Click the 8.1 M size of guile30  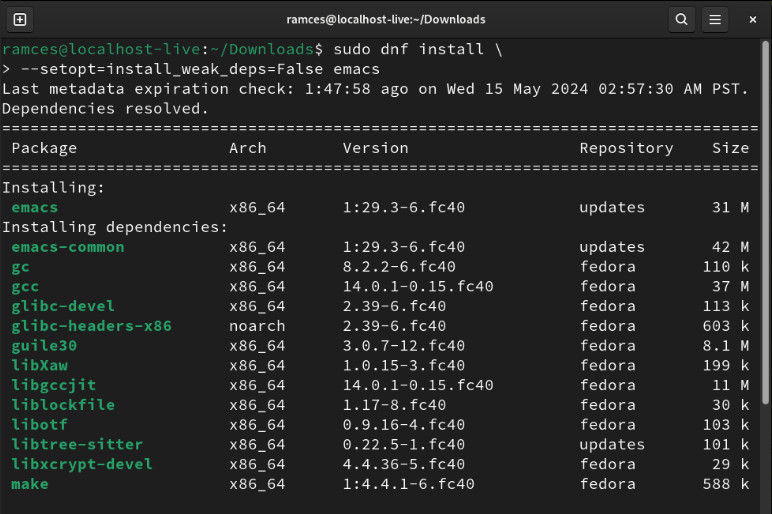point(726,346)
